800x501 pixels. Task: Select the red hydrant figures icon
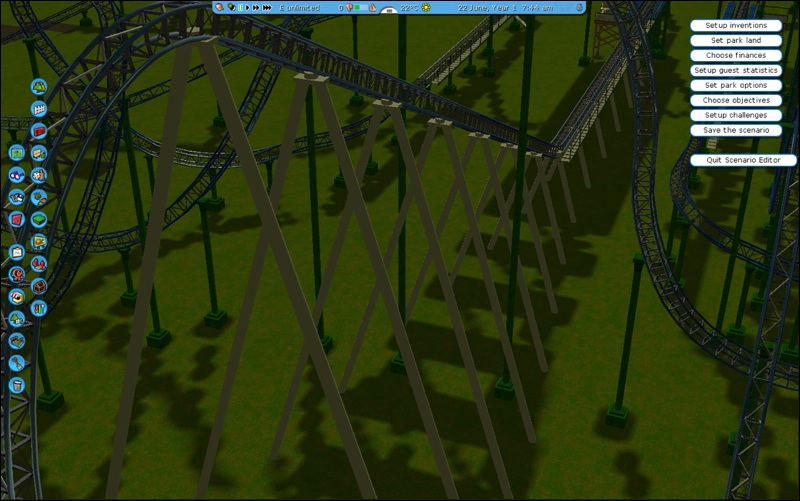click(x=39, y=263)
